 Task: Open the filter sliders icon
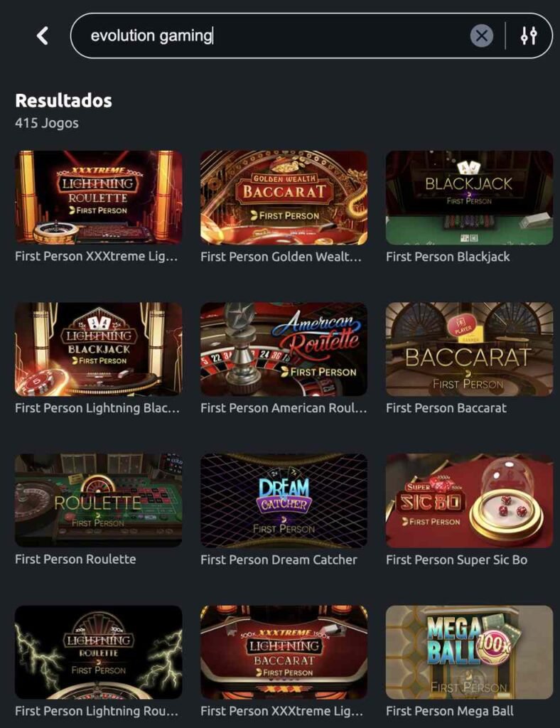pos(529,36)
